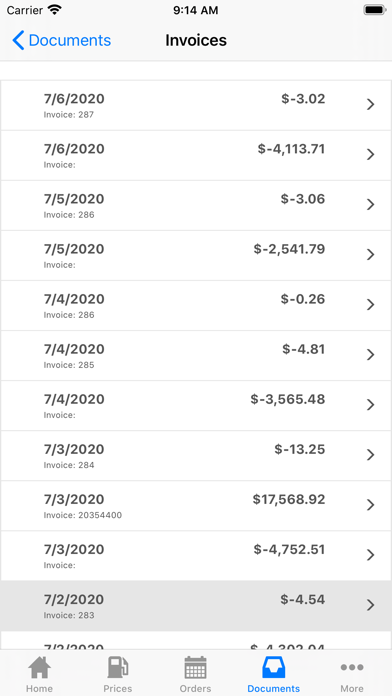392x696 pixels.
Task: Expand the $17,568.92 invoice chevron
Action: pyautogui.click(x=370, y=505)
